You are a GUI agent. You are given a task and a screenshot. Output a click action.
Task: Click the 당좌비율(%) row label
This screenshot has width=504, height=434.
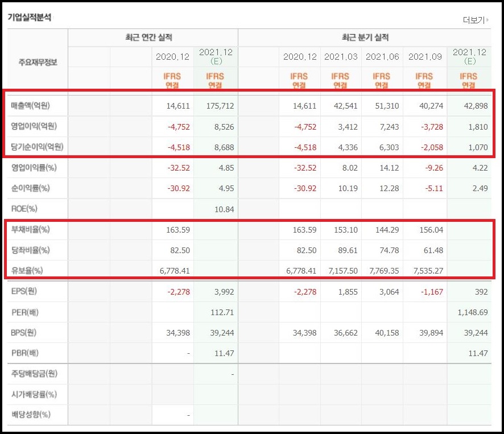pos(31,250)
